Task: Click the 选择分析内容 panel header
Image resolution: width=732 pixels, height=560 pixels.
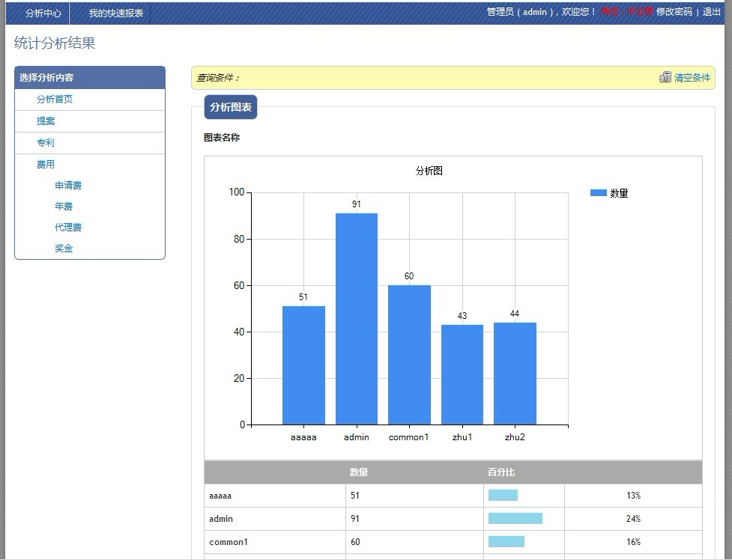Action: (x=90, y=77)
